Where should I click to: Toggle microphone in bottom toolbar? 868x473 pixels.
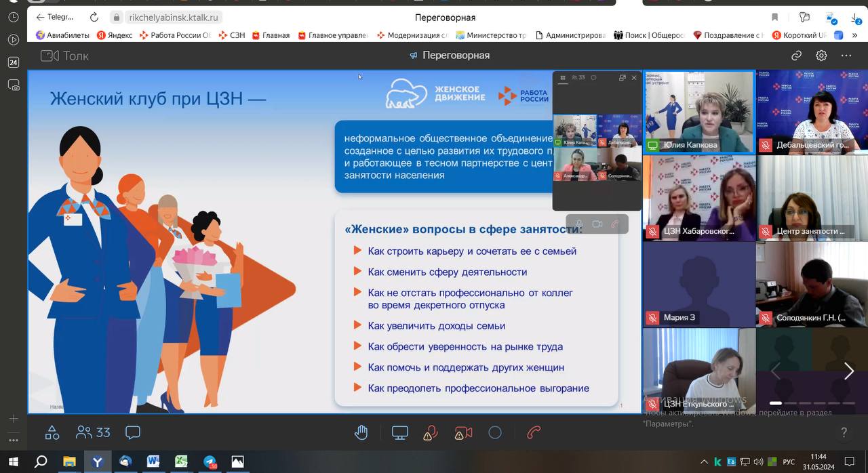tap(430, 432)
